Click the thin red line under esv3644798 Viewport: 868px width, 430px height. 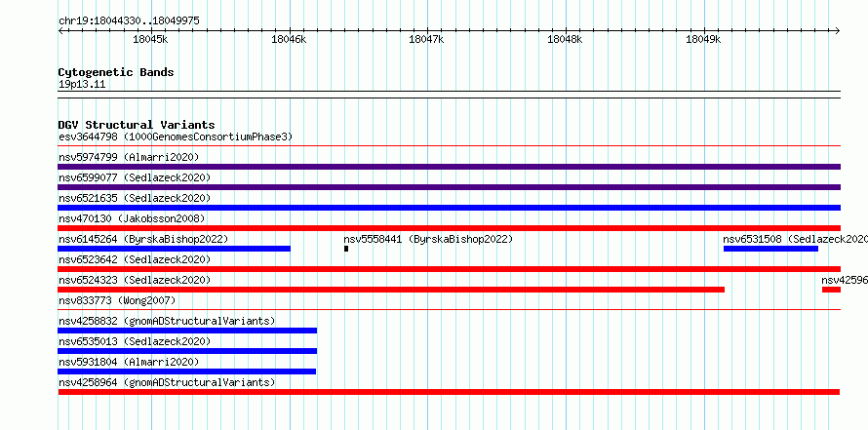tap(449, 146)
